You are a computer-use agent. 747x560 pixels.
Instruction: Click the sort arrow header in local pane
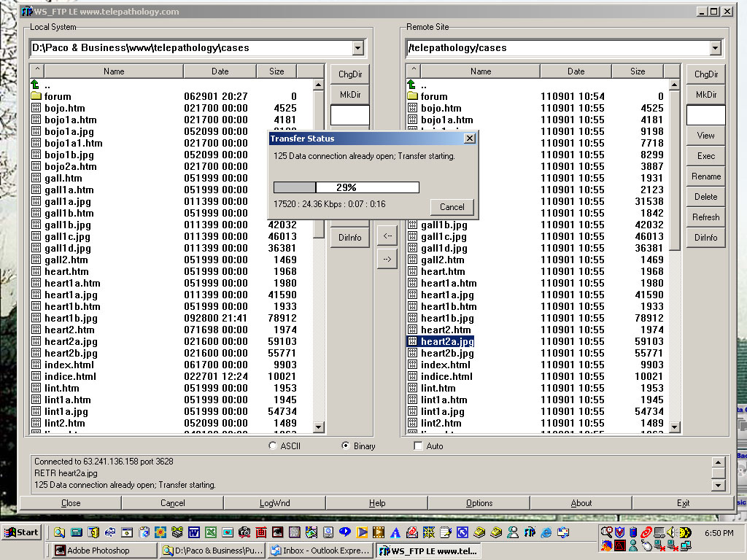[37, 71]
